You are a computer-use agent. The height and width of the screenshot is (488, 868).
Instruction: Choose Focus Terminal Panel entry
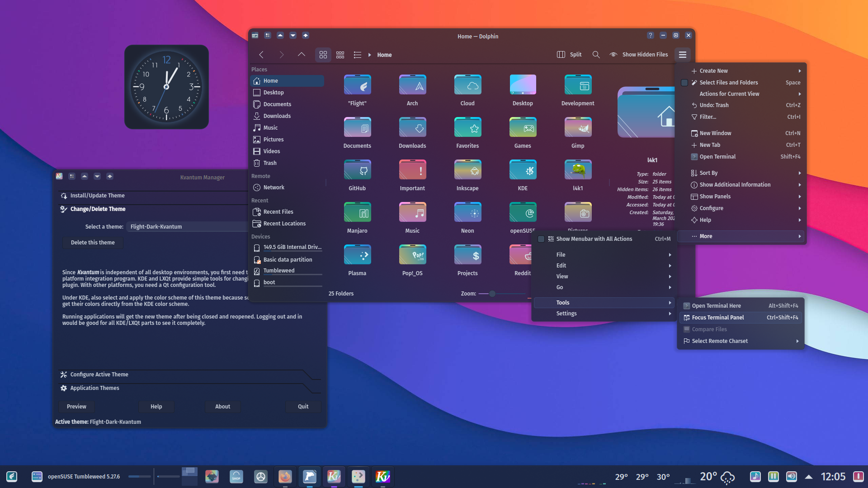click(x=741, y=318)
